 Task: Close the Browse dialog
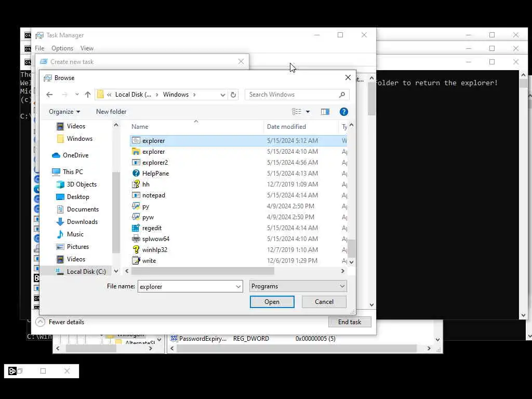(348, 78)
